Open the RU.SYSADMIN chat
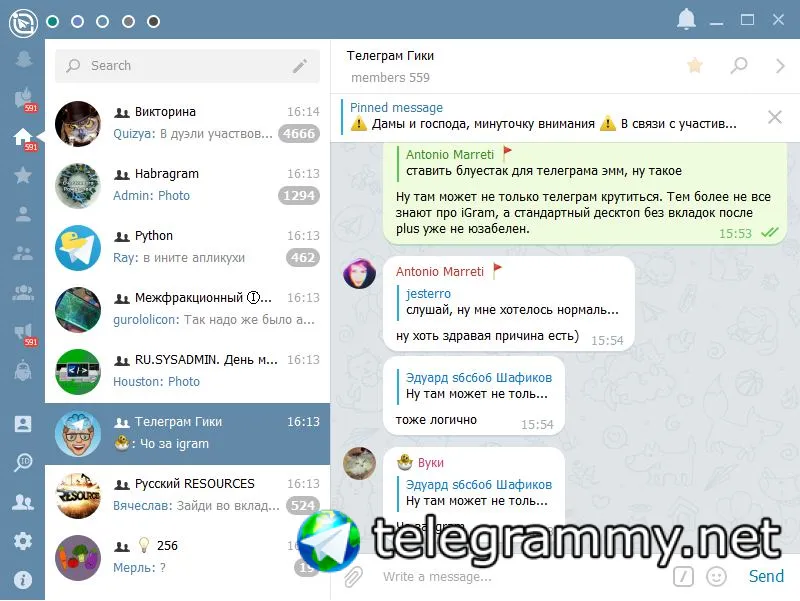The width and height of the screenshot is (800, 601). point(187,371)
